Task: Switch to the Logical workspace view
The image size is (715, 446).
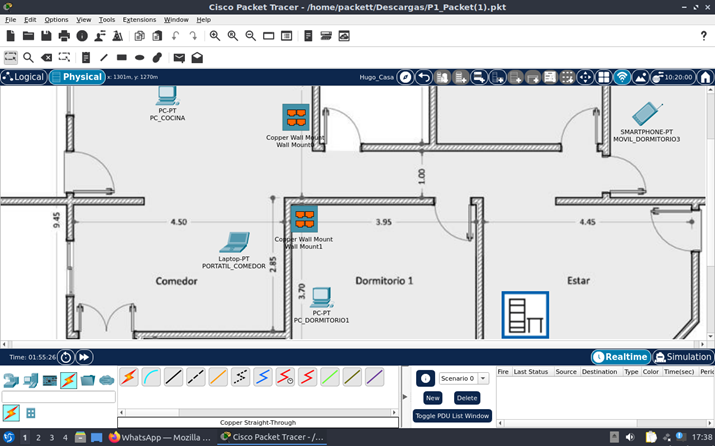Action: 24,77
